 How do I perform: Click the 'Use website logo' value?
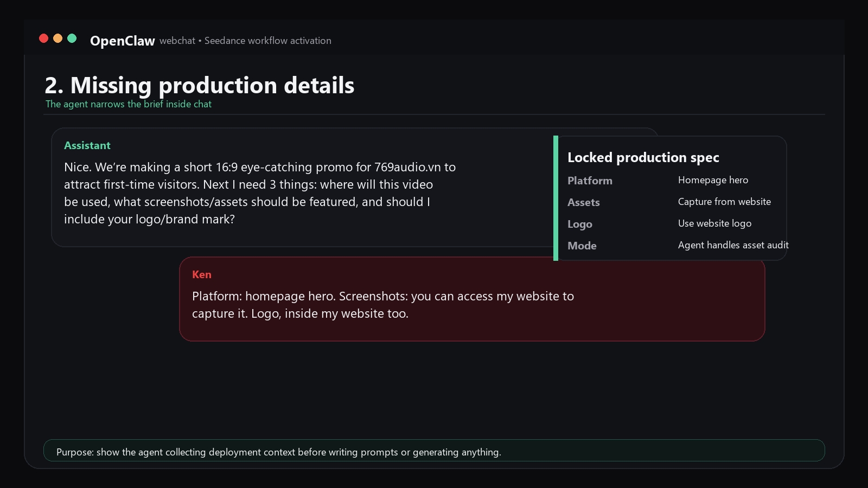click(714, 223)
